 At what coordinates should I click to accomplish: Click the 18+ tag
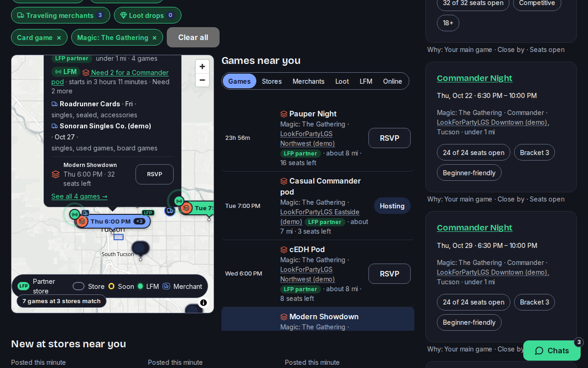[x=448, y=23]
